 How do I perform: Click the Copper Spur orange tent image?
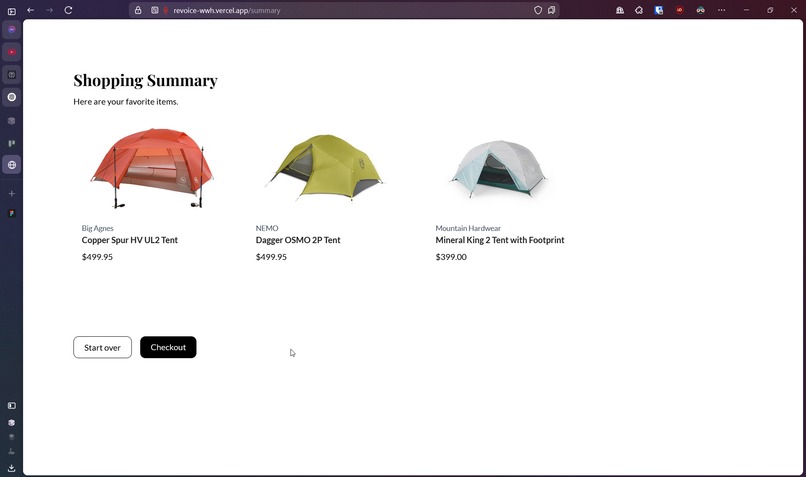pos(152,168)
